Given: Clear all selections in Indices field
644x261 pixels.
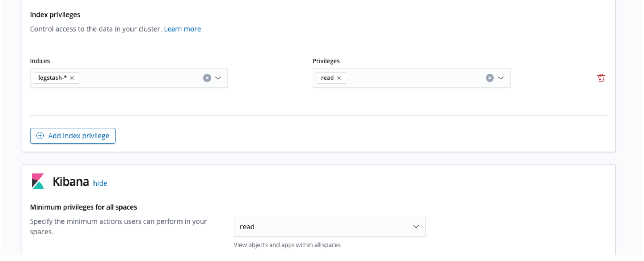Looking at the screenshot, I should 207,78.
